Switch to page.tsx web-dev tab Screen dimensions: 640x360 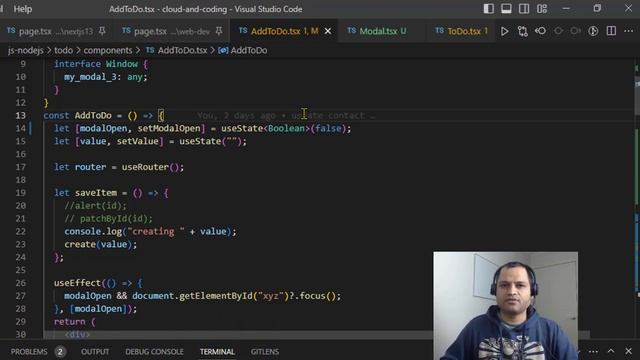point(172,31)
